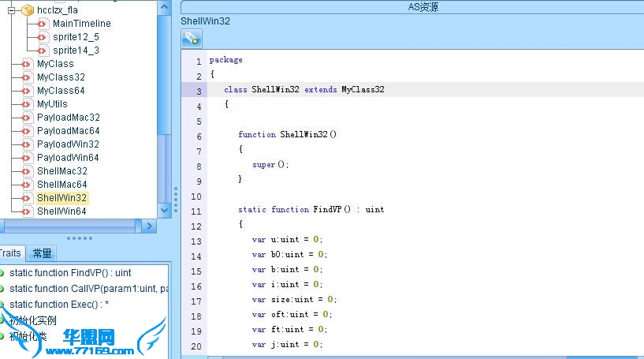The height and width of the screenshot is (359, 644).
Task: Click the green bullet beside FindVP trait
Action: tap(2, 273)
